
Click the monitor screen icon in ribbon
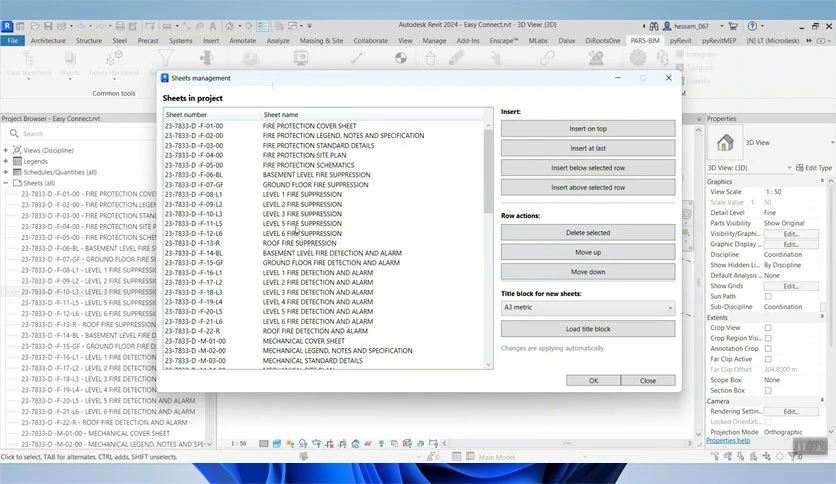[x=301, y=58]
